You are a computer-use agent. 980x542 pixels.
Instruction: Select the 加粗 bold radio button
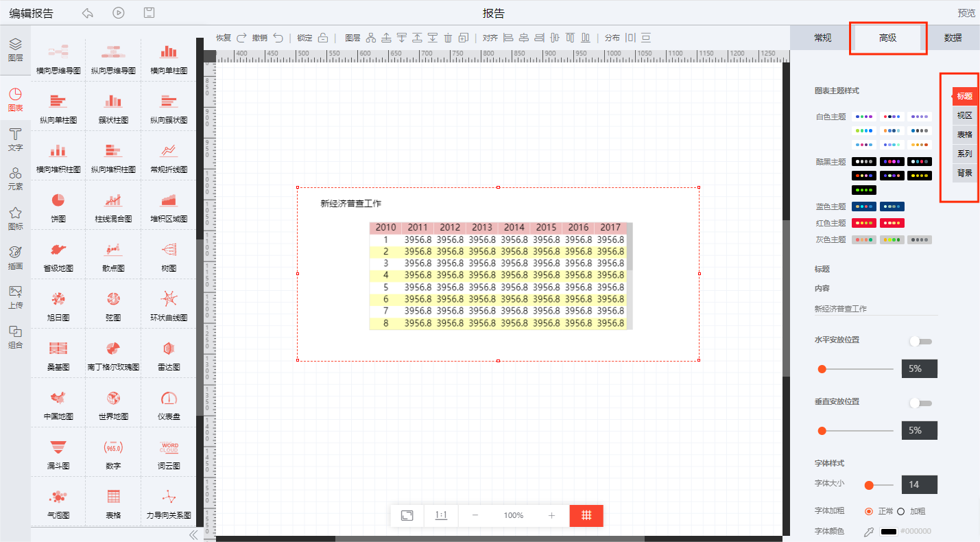pyautogui.click(x=900, y=511)
